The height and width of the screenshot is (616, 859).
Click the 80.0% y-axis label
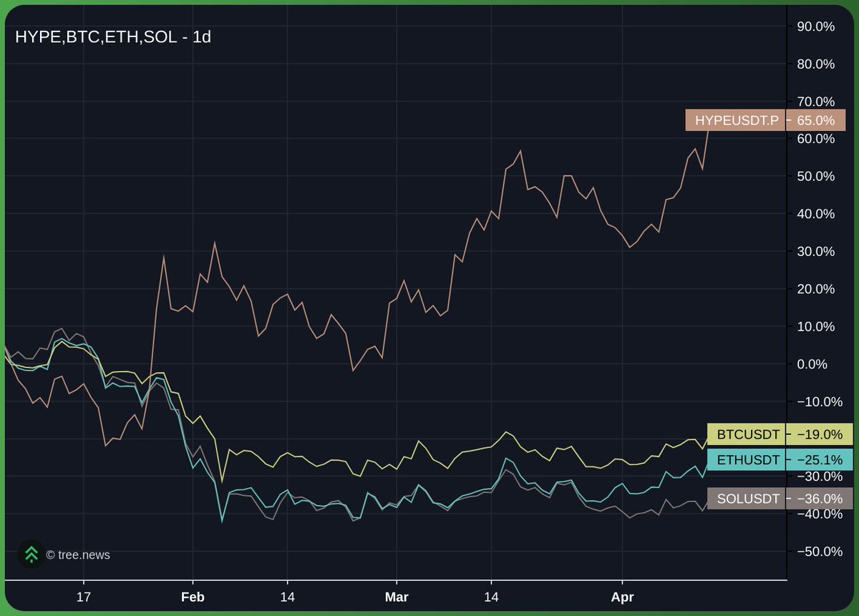click(x=815, y=64)
